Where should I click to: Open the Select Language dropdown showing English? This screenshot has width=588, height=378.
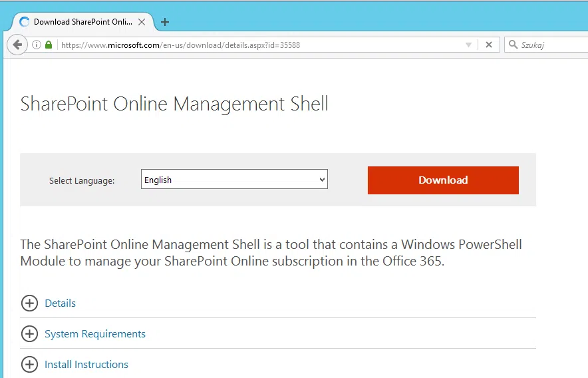[234, 180]
